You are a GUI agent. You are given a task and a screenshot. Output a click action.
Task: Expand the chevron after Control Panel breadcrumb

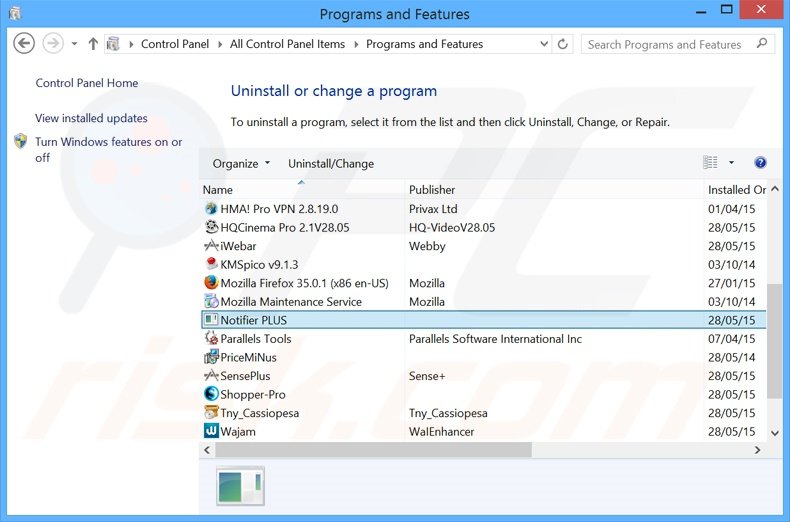pyautogui.click(x=220, y=44)
